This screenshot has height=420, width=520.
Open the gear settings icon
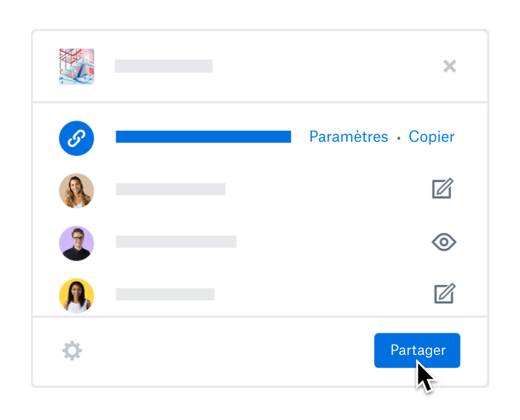[x=72, y=350]
